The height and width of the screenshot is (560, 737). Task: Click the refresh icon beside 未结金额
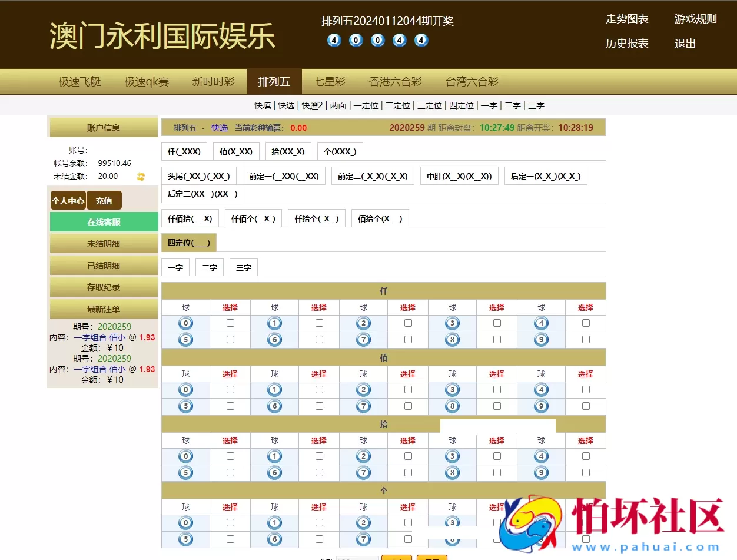tap(140, 176)
